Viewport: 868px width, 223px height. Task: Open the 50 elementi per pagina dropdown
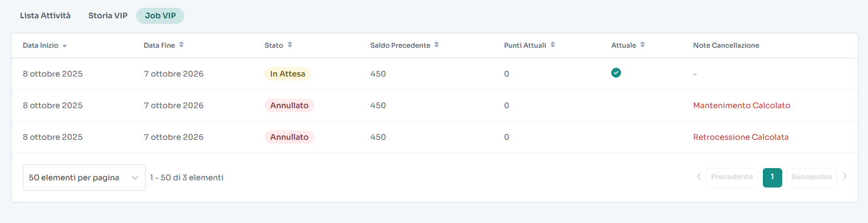[84, 178]
